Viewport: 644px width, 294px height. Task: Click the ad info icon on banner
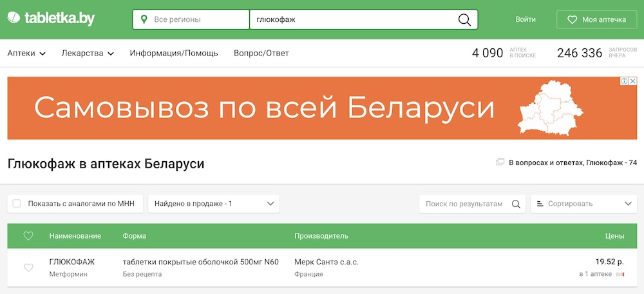click(624, 81)
